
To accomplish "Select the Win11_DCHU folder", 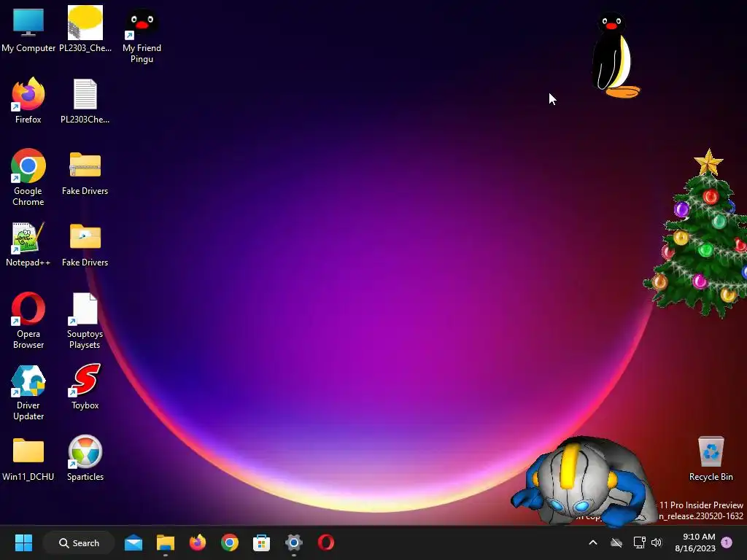I will [28, 458].
